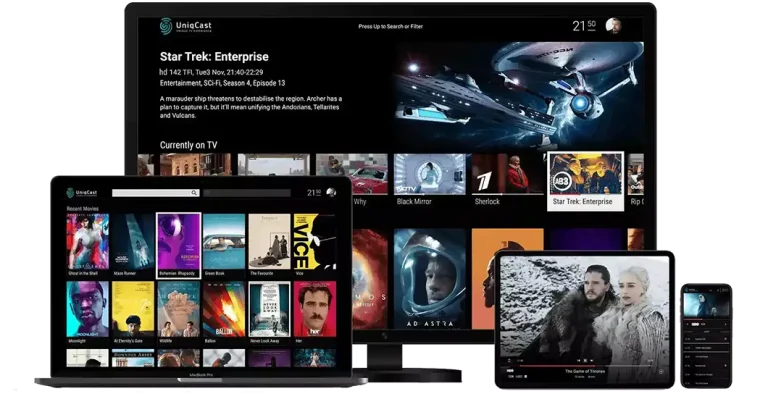Go to the next channel arrow on the phone

[x=725, y=324]
